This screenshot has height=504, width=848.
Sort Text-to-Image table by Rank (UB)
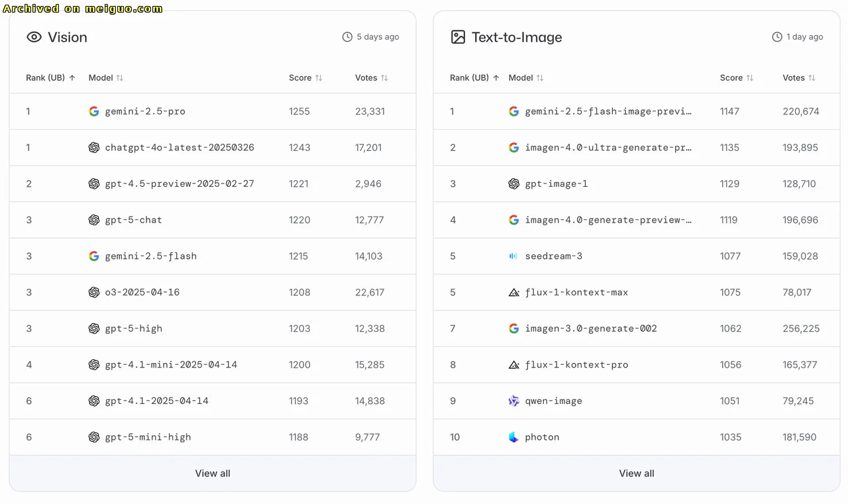pos(475,77)
